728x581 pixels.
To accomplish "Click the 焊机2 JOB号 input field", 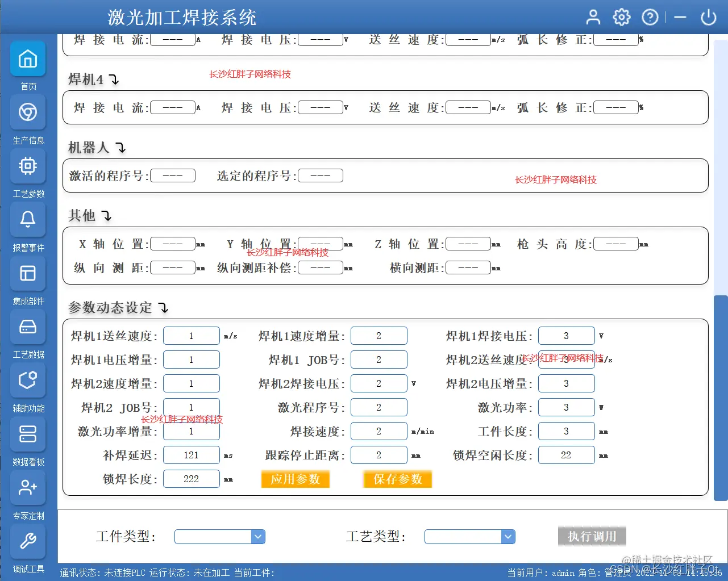I will pos(192,407).
